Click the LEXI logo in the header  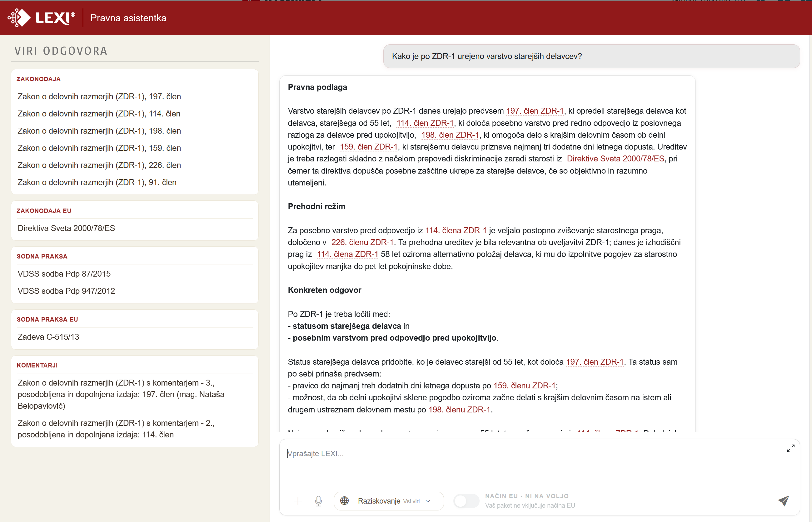[x=41, y=17]
